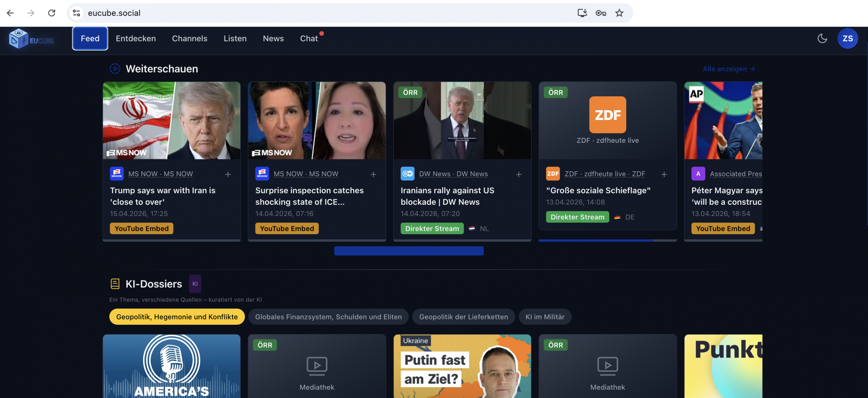
Task: Click the install app icon
Action: pyautogui.click(x=582, y=13)
